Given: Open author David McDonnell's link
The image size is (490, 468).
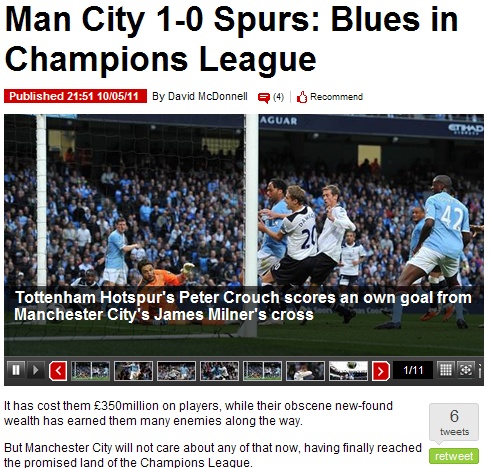Looking at the screenshot, I should (x=208, y=97).
